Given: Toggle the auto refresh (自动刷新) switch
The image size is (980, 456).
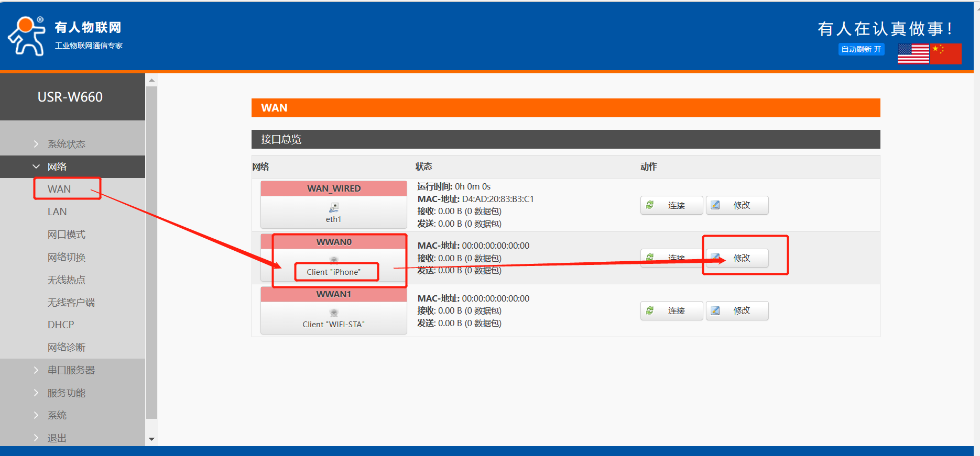Looking at the screenshot, I should click(861, 49).
